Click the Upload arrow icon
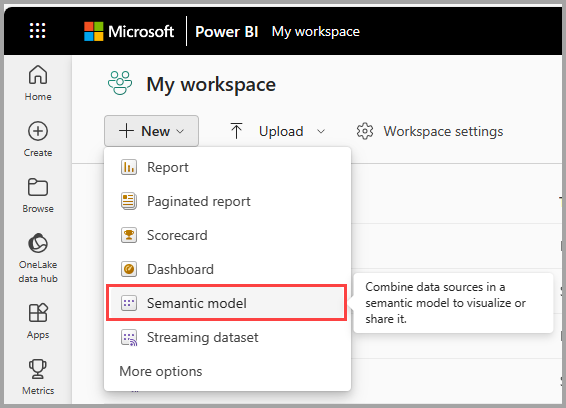This screenshot has height=408, width=566. 236,131
